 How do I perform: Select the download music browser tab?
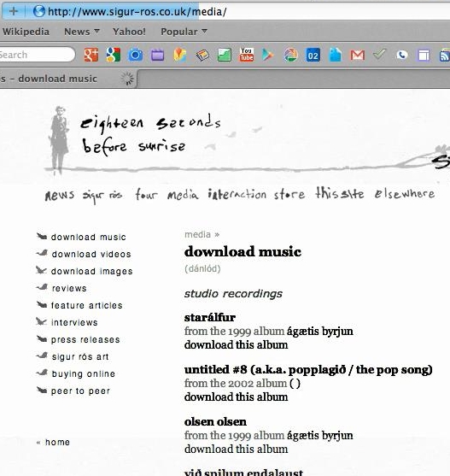coord(67,79)
